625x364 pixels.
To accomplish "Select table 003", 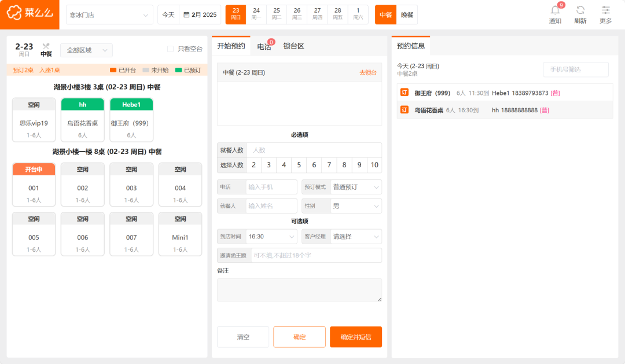I will pyautogui.click(x=131, y=185).
